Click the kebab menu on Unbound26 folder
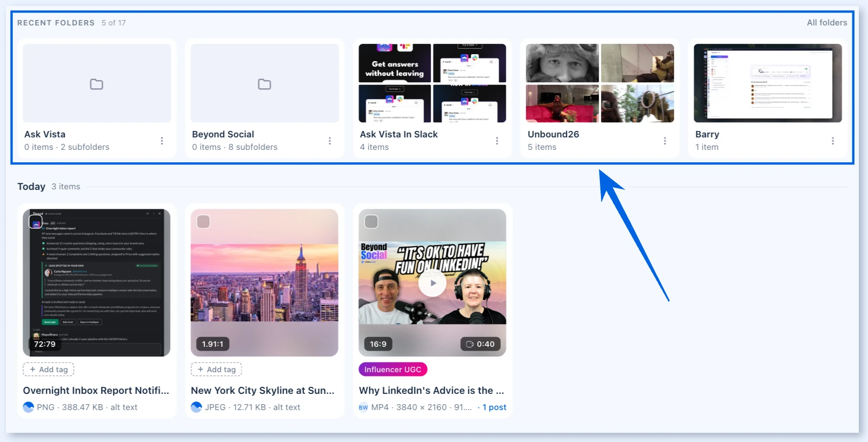The width and height of the screenshot is (868, 442). coord(665,141)
